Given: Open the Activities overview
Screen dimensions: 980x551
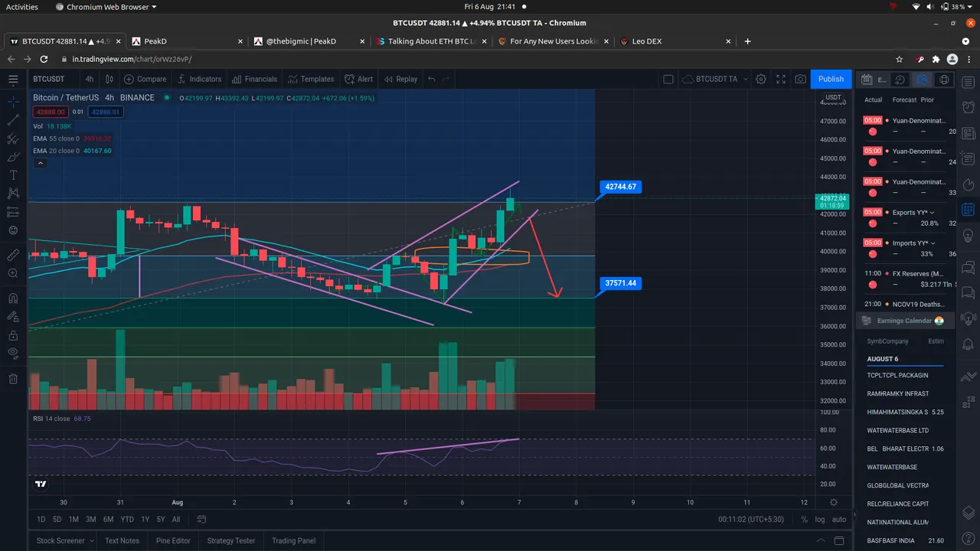Looking at the screenshot, I should (x=22, y=7).
